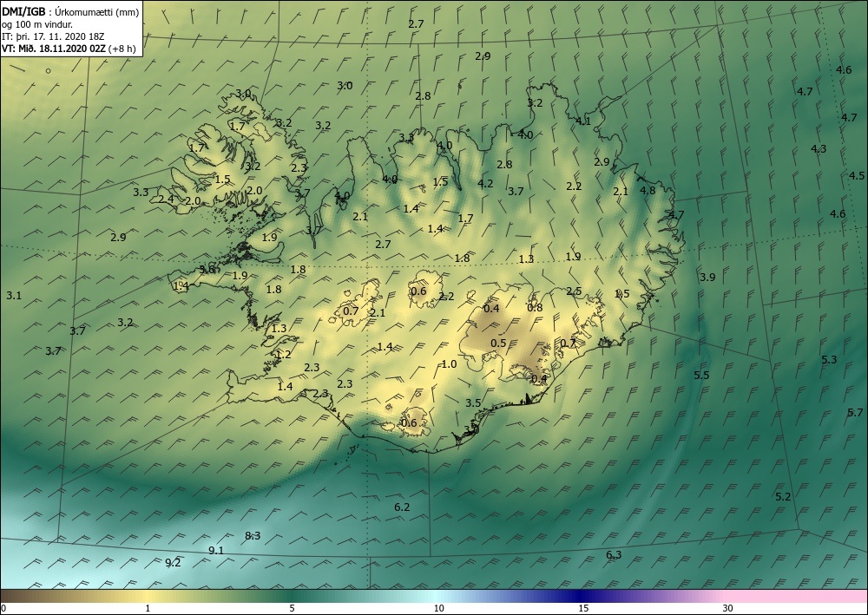Viewport: 868px width, 615px height.
Task: Click the 0.8 value on the map
Action: click(535, 307)
